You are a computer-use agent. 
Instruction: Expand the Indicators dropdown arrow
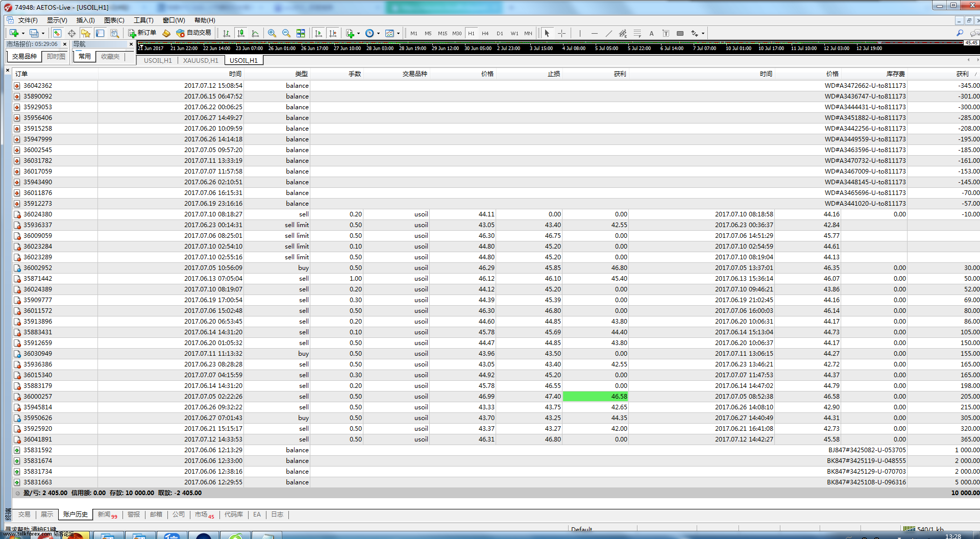[x=359, y=34]
